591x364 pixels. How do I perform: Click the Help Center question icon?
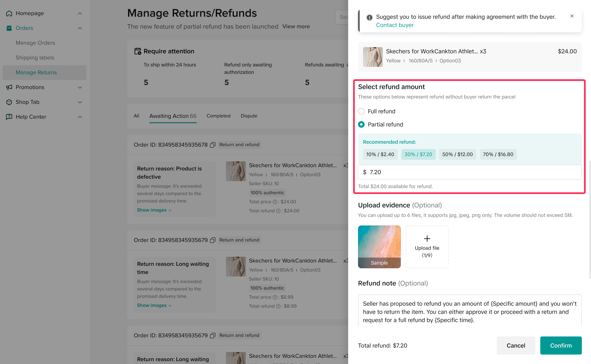pos(9,117)
